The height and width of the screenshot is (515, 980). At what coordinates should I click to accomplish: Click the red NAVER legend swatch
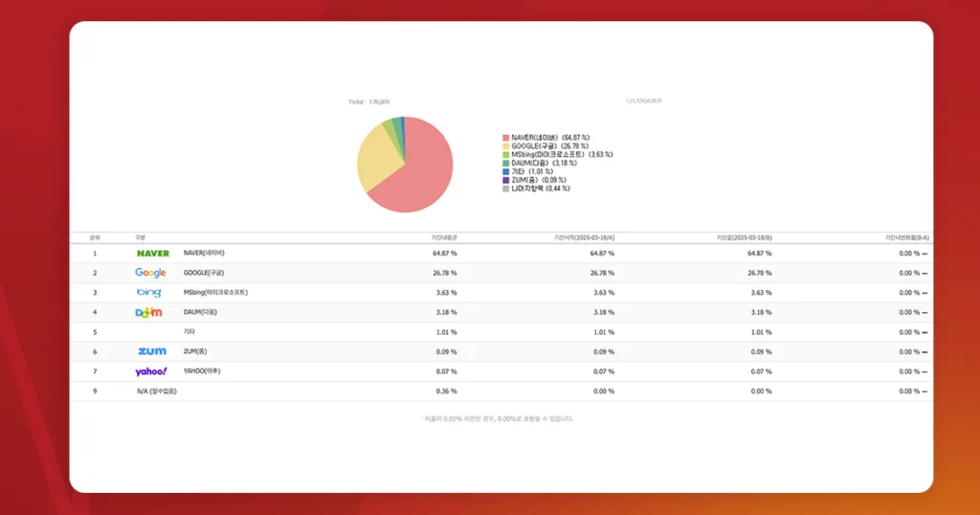(505, 138)
